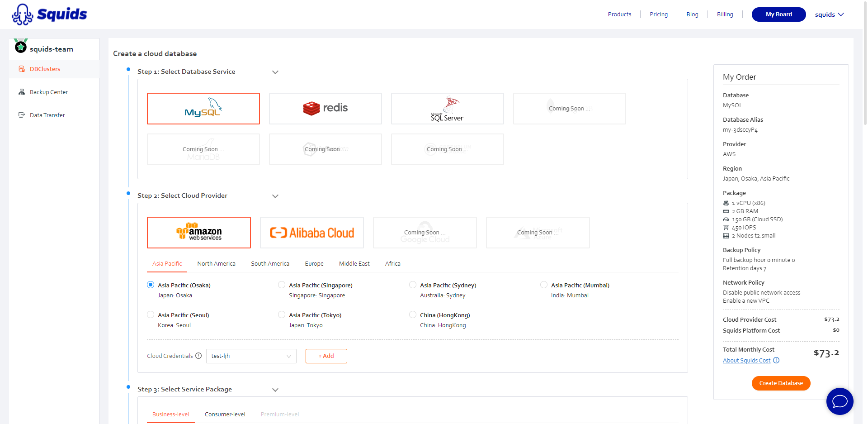868x424 pixels.
Task: Open the Business-level package tab
Action: [x=171, y=414]
